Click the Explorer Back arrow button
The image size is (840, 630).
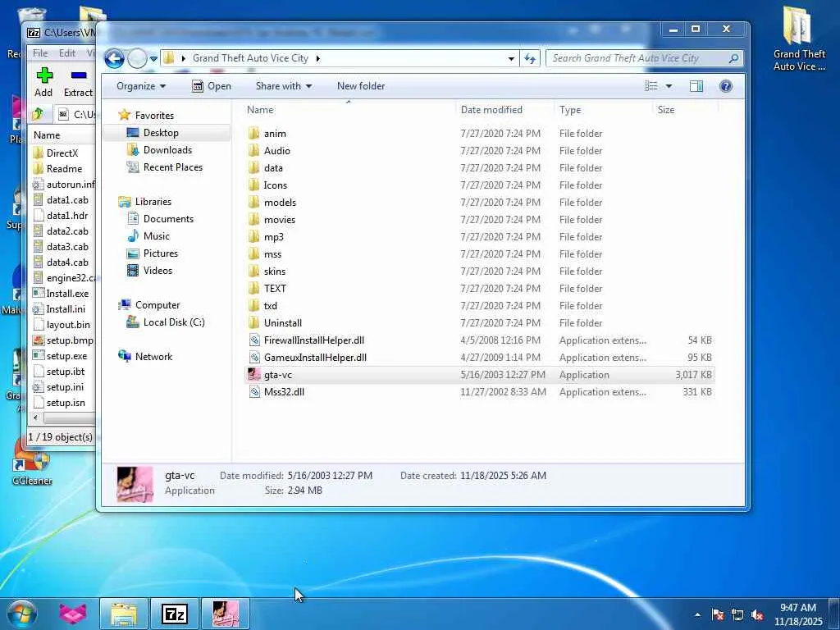point(114,58)
